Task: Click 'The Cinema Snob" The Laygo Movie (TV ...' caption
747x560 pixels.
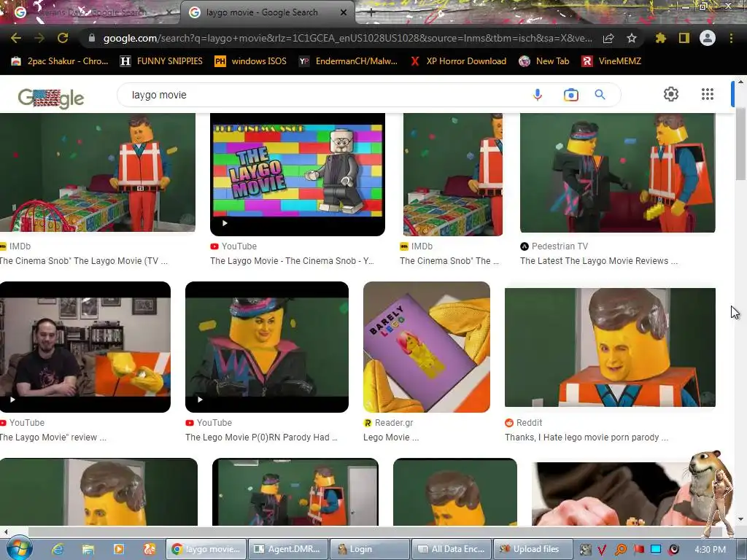Action: [x=84, y=261]
